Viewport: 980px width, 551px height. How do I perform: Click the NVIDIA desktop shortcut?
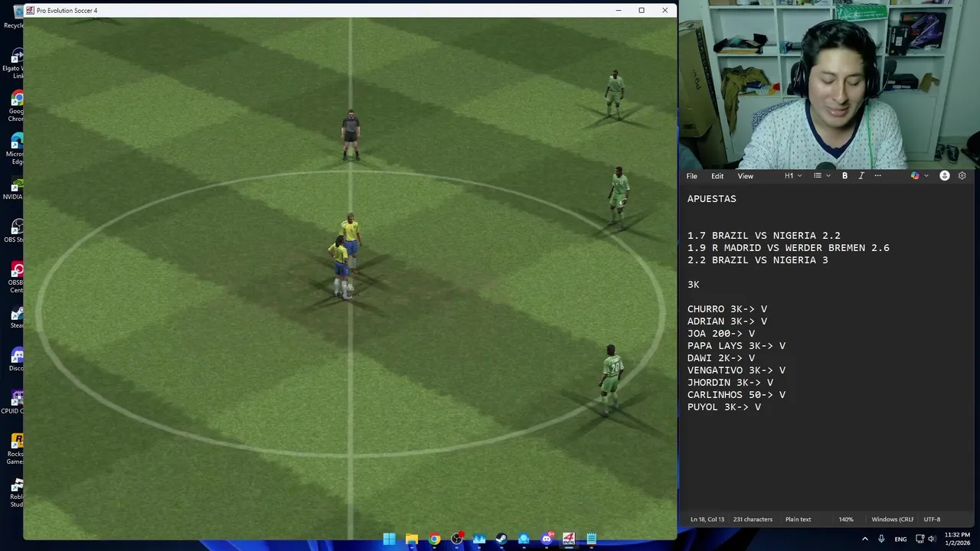(13, 189)
